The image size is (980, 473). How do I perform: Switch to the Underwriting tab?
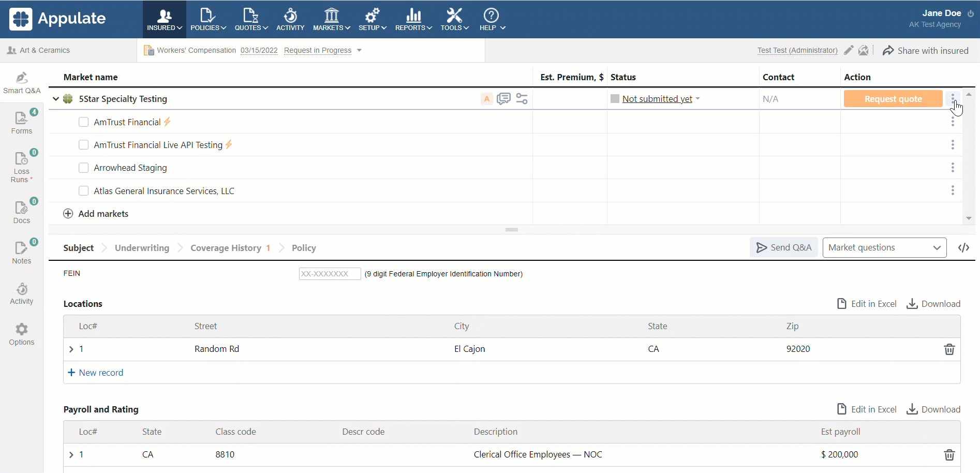[x=142, y=248]
